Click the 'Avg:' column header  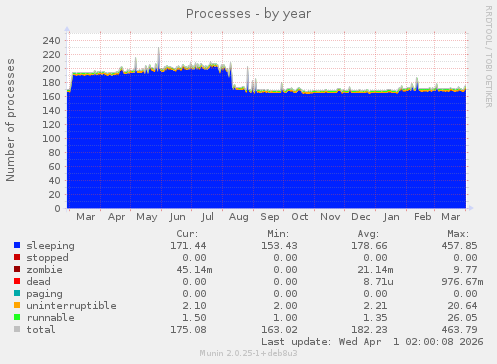click(368, 234)
